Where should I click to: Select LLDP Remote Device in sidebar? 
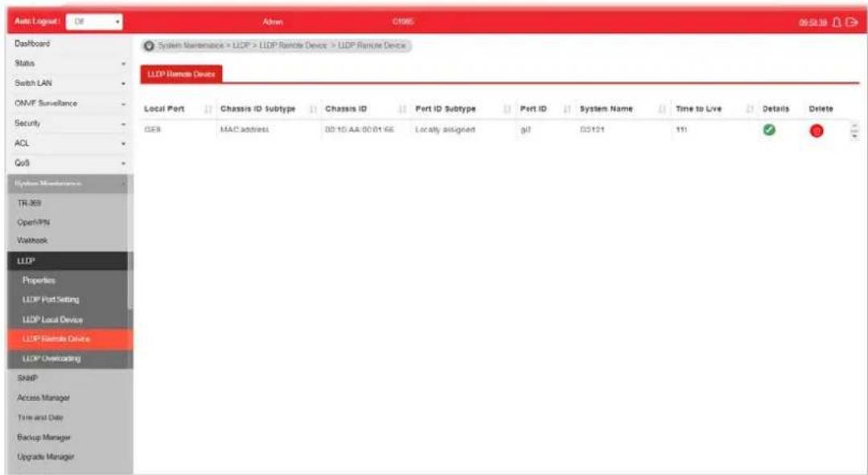[70, 339]
